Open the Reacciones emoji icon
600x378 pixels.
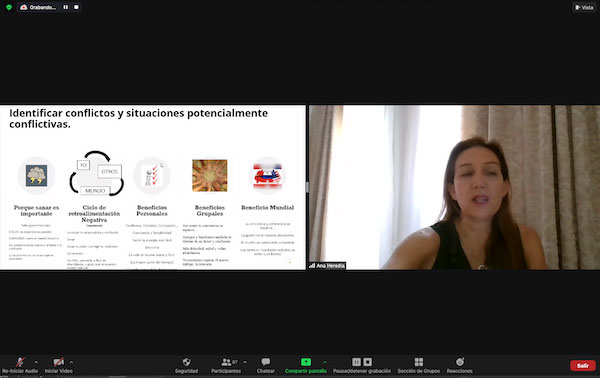tap(460, 362)
